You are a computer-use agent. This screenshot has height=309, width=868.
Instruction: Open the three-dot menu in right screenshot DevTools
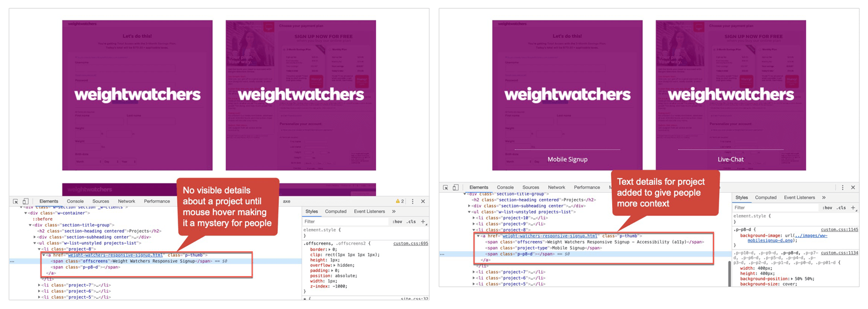coord(843,187)
